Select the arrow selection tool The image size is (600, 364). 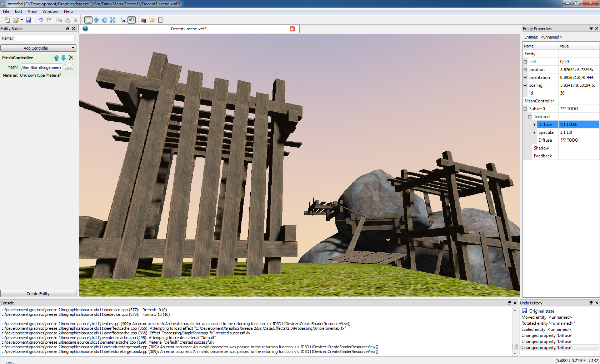pos(88,20)
